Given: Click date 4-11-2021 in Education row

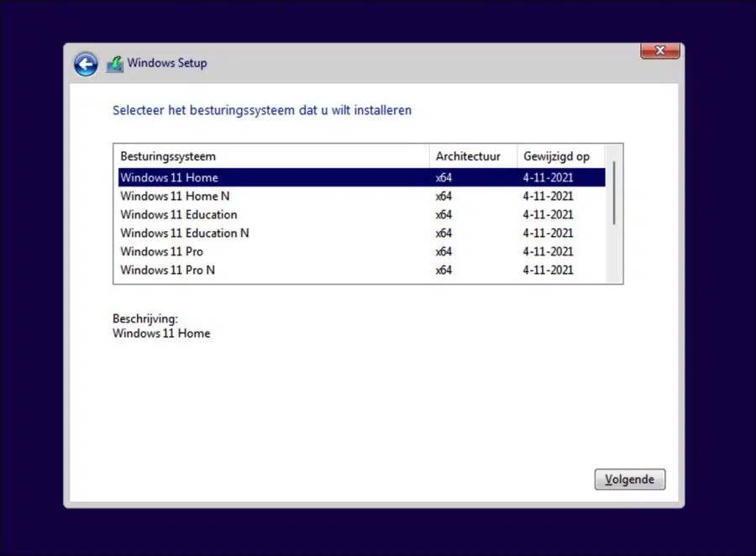Looking at the screenshot, I should [x=549, y=214].
